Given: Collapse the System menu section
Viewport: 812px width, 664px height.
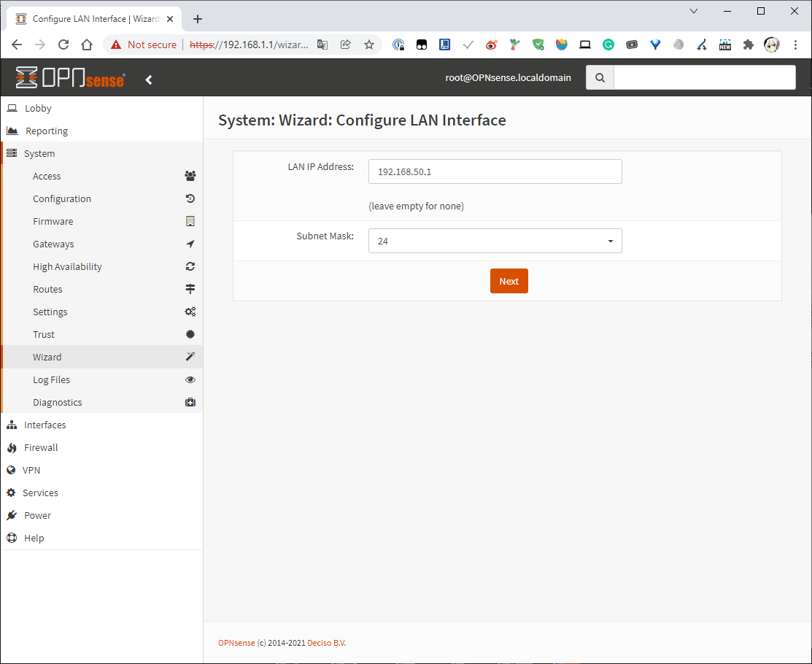Looking at the screenshot, I should click(39, 153).
